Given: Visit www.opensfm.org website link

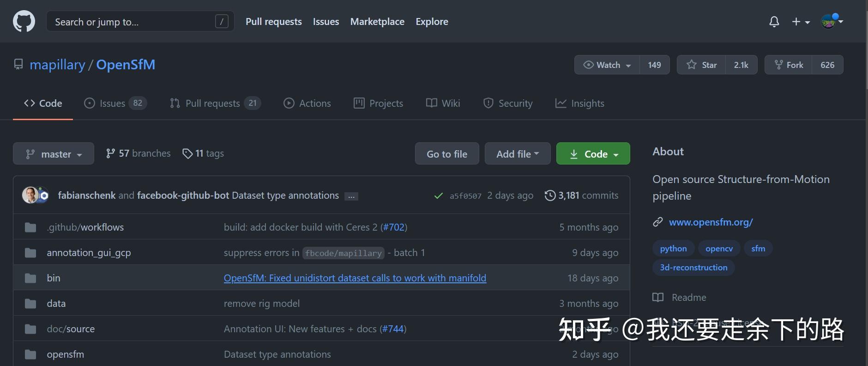Looking at the screenshot, I should pos(711,222).
